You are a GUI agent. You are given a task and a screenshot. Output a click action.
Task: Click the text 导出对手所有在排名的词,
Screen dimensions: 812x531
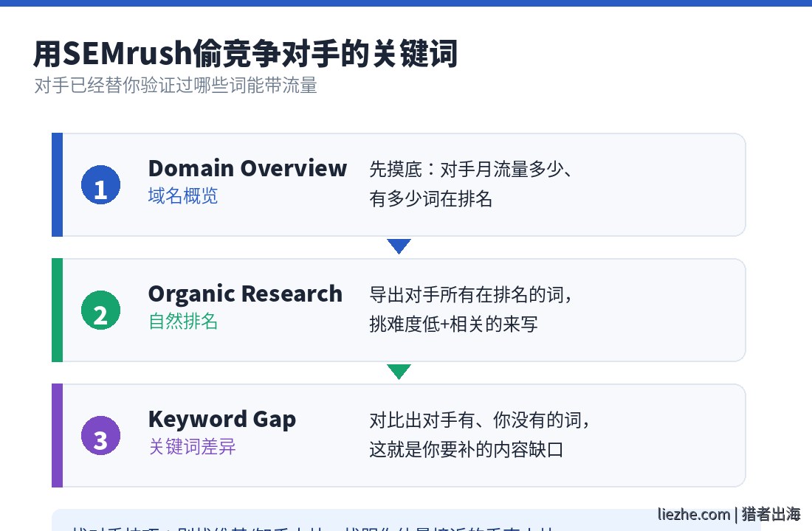pos(471,294)
